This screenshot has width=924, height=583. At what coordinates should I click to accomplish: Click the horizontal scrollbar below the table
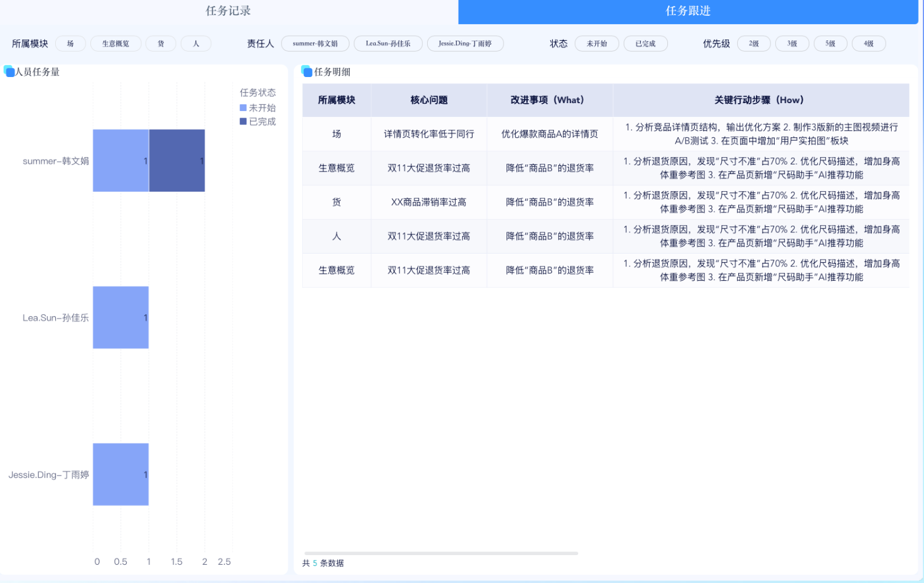pos(441,553)
